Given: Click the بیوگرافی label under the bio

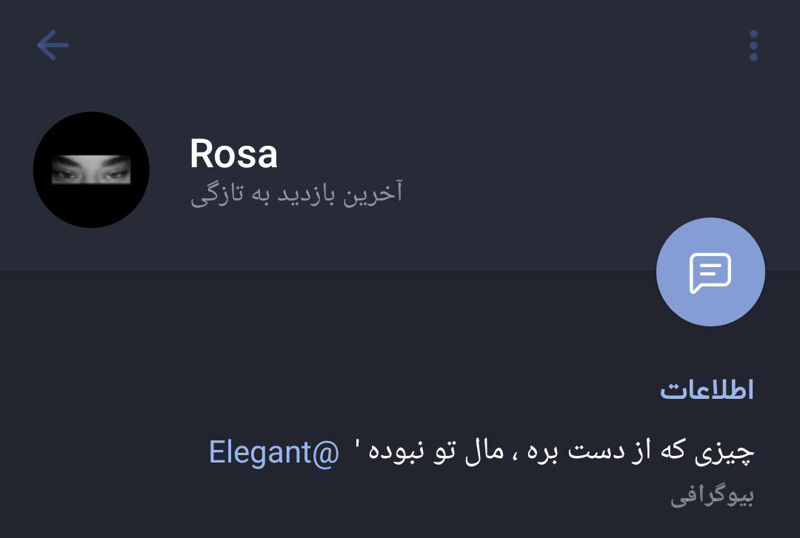Looking at the screenshot, I should [x=711, y=496].
